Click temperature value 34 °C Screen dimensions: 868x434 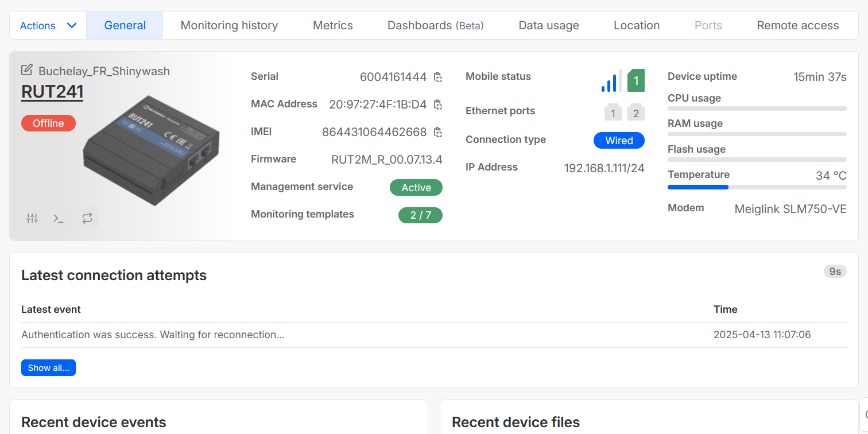[x=831, y=175]
